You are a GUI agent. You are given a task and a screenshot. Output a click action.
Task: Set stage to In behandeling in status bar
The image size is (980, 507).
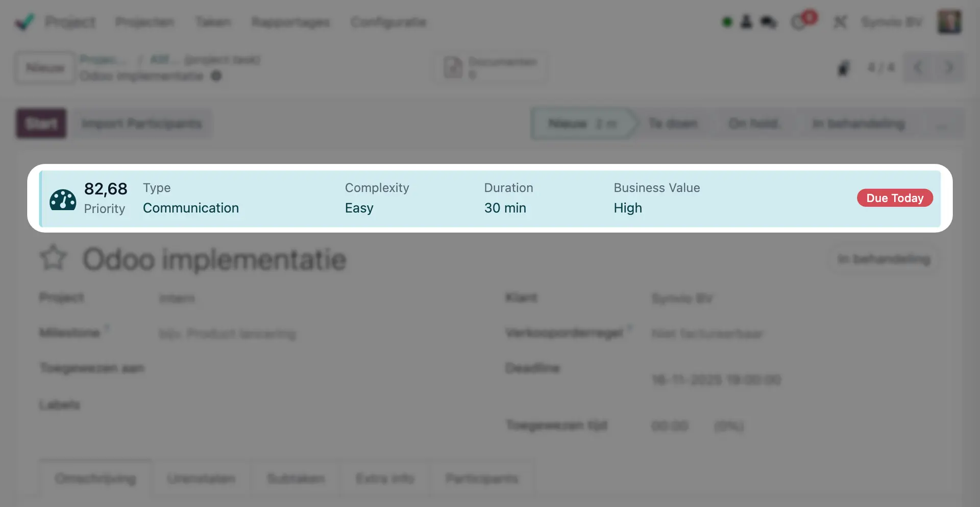coord(859,123)
